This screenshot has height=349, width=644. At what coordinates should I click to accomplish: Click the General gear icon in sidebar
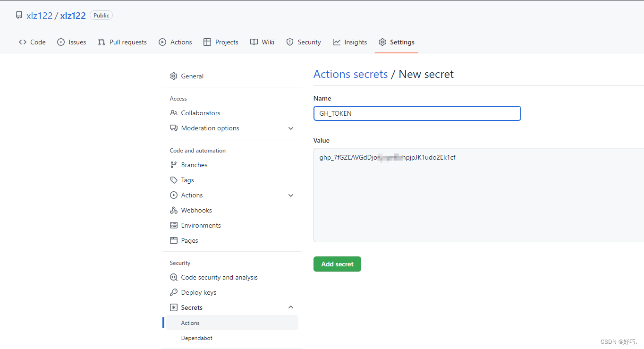click(174, 76)
